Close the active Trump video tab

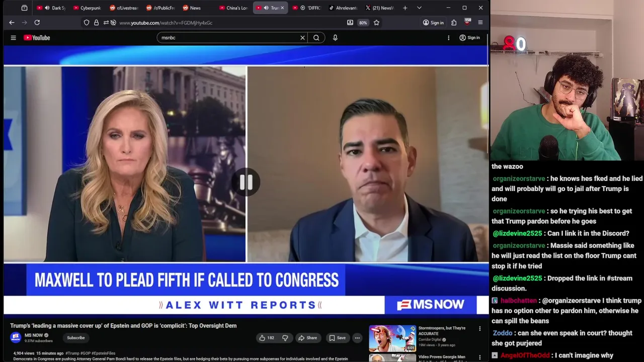tap(282, 8)
